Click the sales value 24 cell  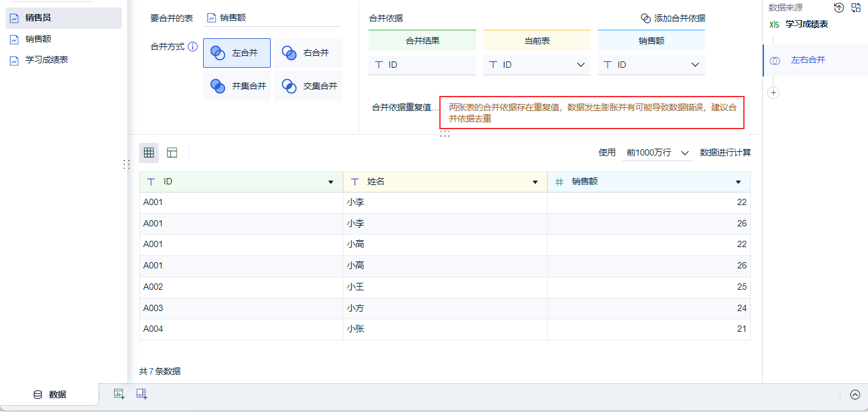click(649, 308)
